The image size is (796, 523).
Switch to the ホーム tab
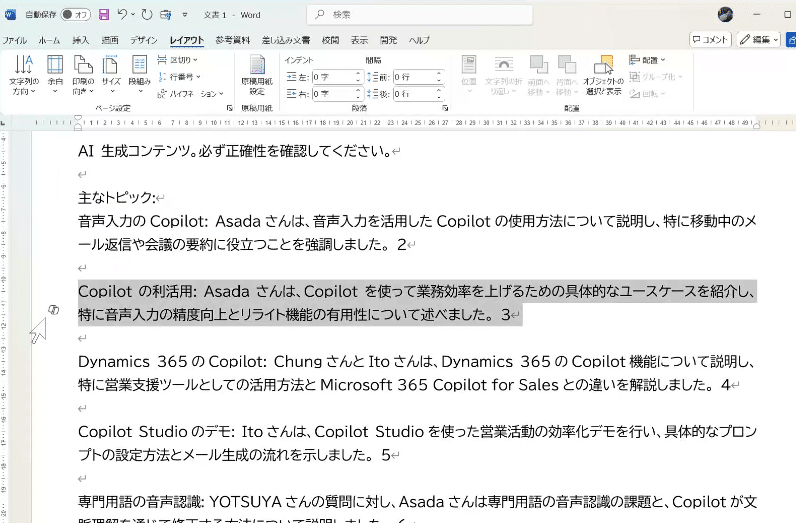pos(49,40)
